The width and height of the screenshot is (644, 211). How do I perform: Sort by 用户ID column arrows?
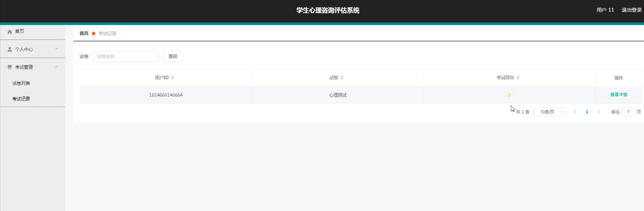click(172, 78)
